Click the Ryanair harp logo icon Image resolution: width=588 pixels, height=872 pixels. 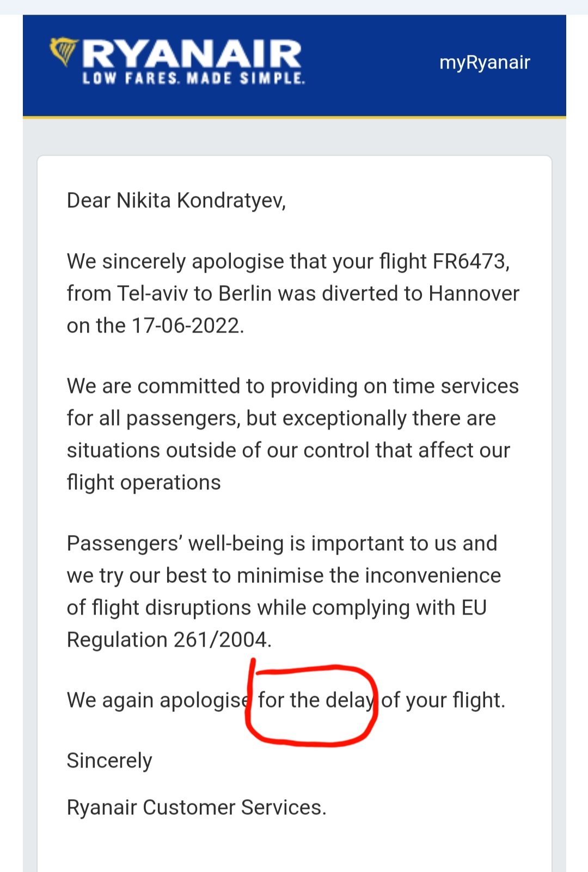[x=64, y=52]
